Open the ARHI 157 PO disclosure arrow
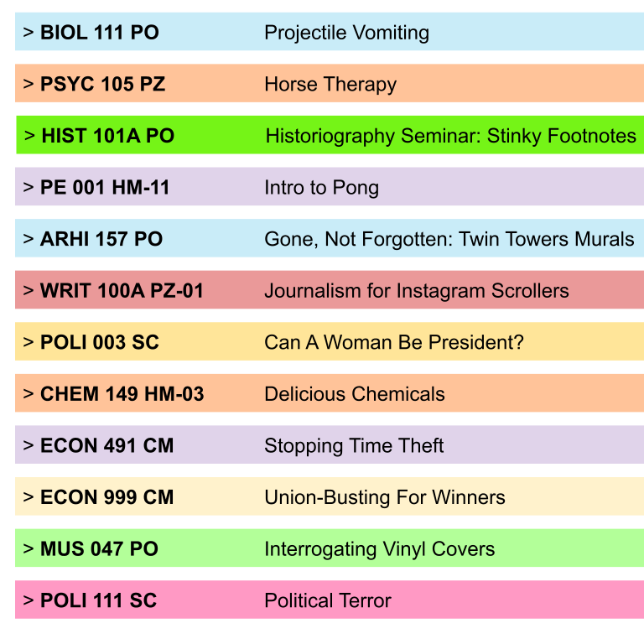The image size is (644, 644). click(x=29, y=239)
